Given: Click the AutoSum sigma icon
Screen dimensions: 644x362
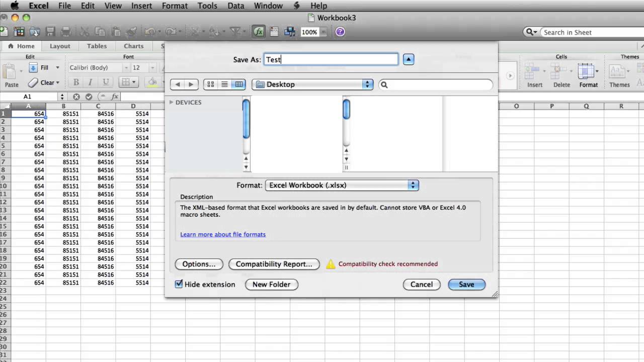Looking at the screenshot, I should pyautogui.click(x=195, y=32).
